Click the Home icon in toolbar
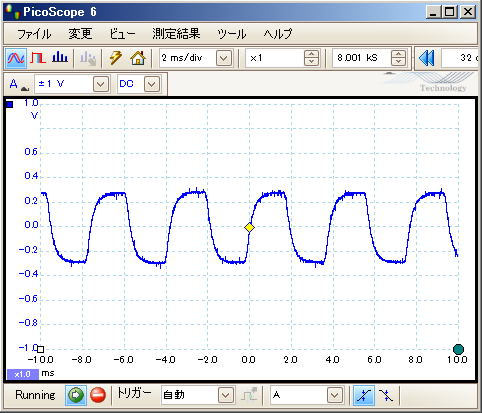This screenshot has height=413, width=482. tap(138, 58)
